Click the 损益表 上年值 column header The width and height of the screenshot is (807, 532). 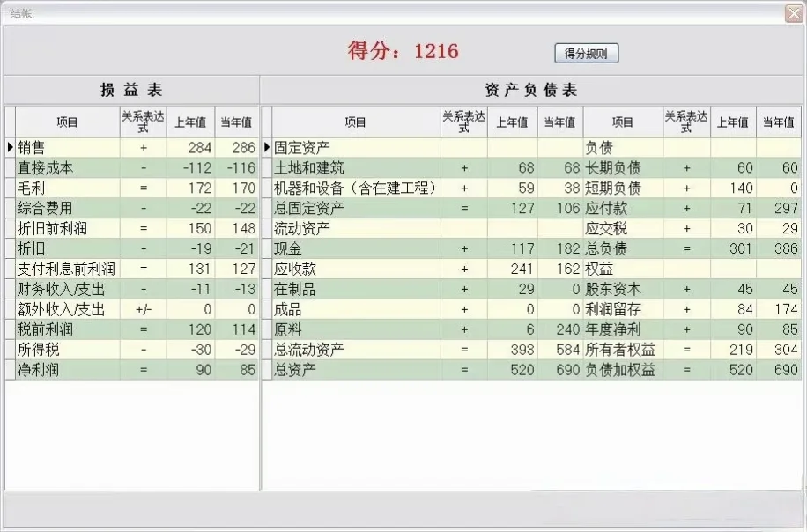[190, 122]
